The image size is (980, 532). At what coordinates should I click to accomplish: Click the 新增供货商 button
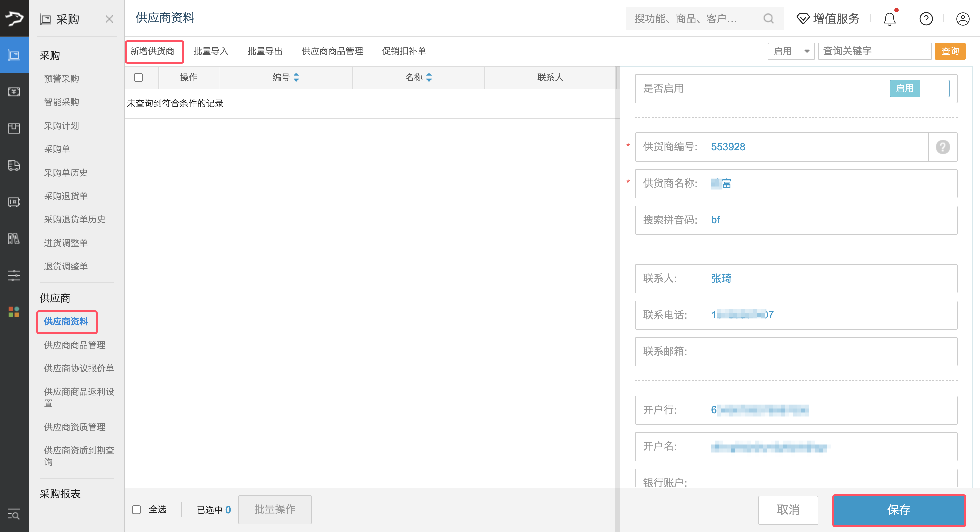tap(154, 51)
